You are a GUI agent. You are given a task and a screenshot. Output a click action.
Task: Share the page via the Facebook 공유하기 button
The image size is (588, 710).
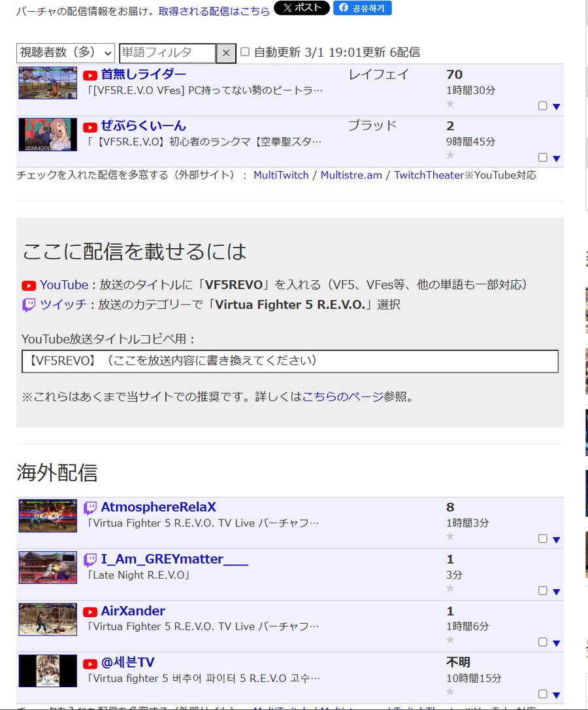pyautogui.click(x=363, y=8)
